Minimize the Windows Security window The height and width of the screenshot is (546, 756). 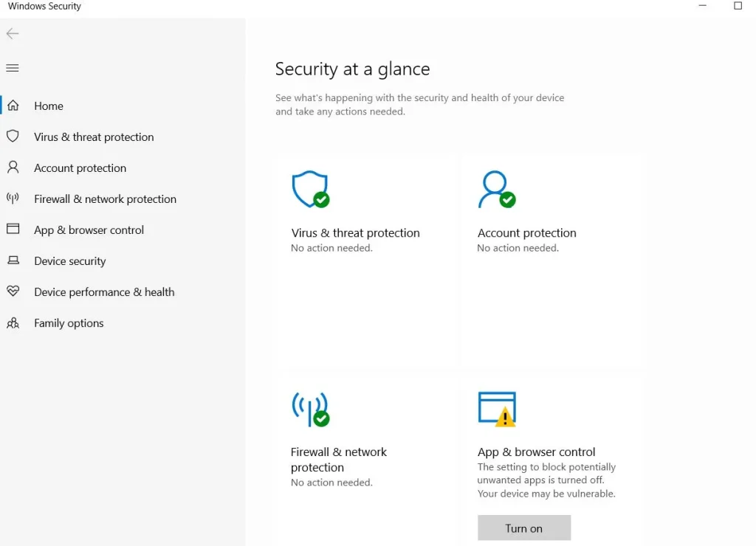pyautogui.click(x=703, y=6)
